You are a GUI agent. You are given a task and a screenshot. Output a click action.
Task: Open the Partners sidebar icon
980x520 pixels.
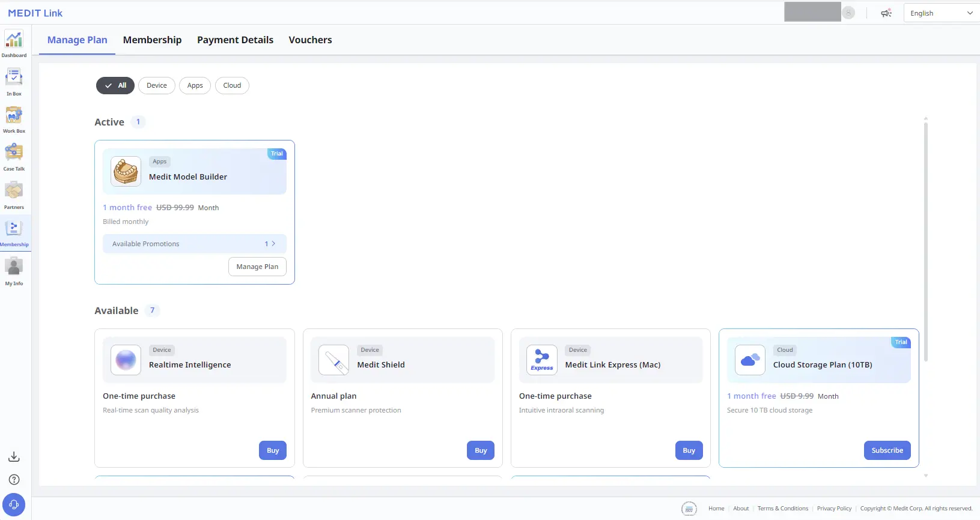(x=14, y=191)
